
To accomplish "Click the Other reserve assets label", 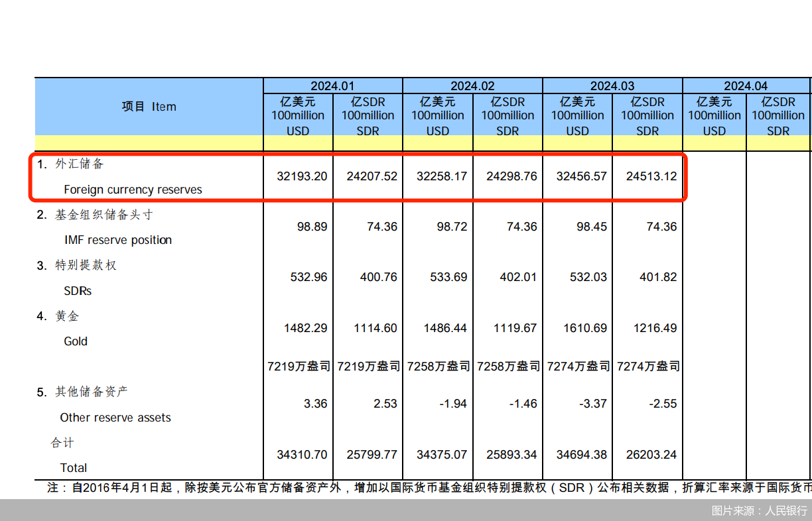I will coord(115,418).
